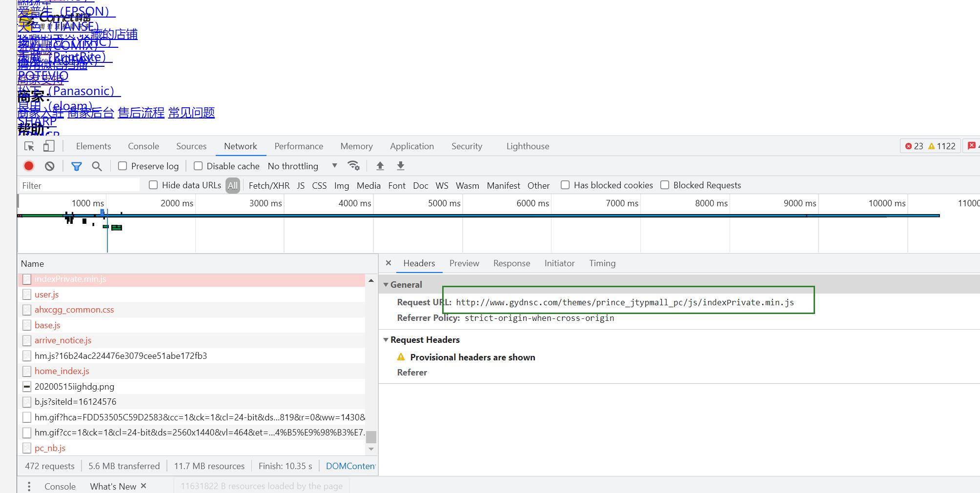Open the Elements panel tab
The image size is (980, 493).
point(93,146)
